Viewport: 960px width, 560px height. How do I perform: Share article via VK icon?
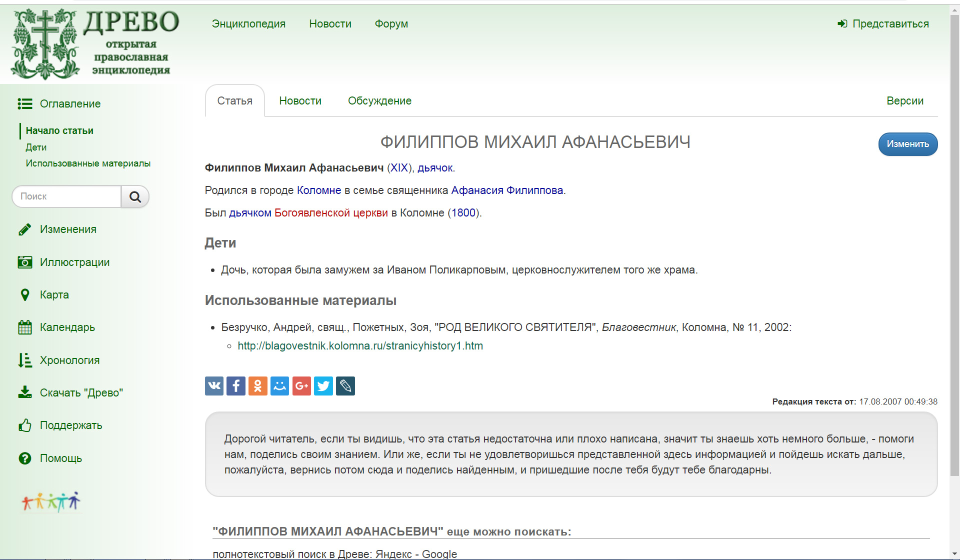(214, 386)
